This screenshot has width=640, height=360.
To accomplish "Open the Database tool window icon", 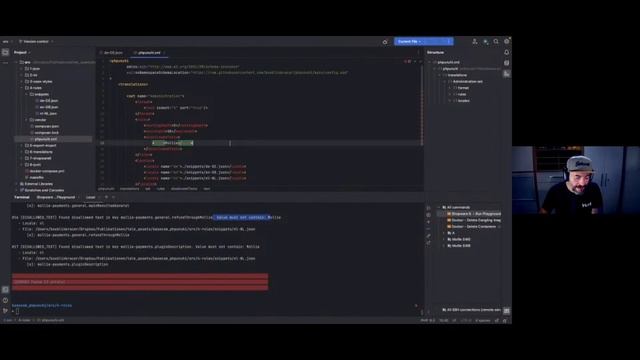I will click(x=507, y=63).
